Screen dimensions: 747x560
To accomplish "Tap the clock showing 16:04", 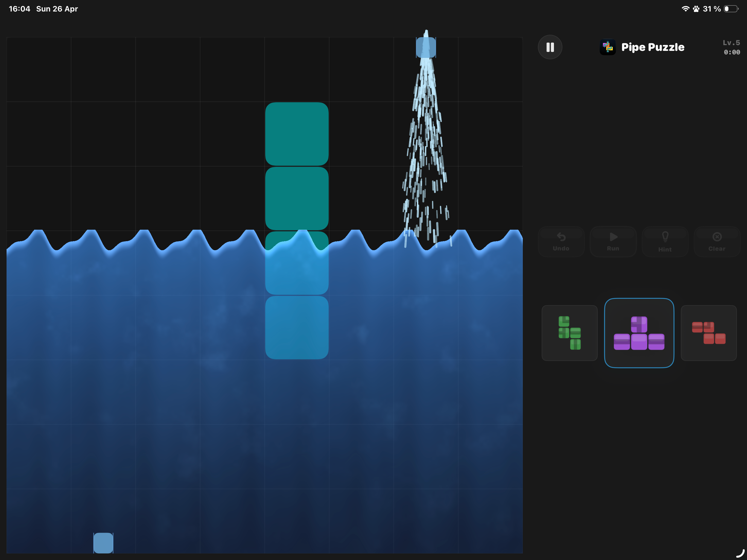I will (20, 9).
